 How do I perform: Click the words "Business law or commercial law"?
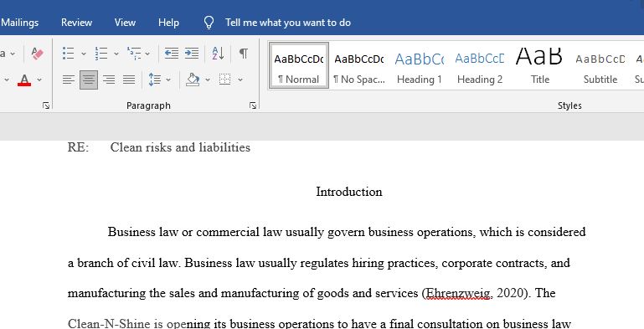click(194, 232)
